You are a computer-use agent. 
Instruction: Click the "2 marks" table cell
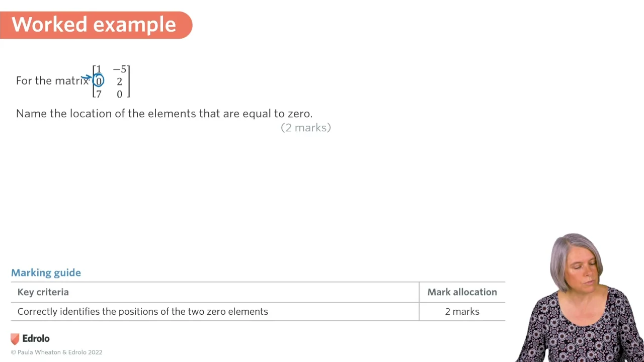462,312
